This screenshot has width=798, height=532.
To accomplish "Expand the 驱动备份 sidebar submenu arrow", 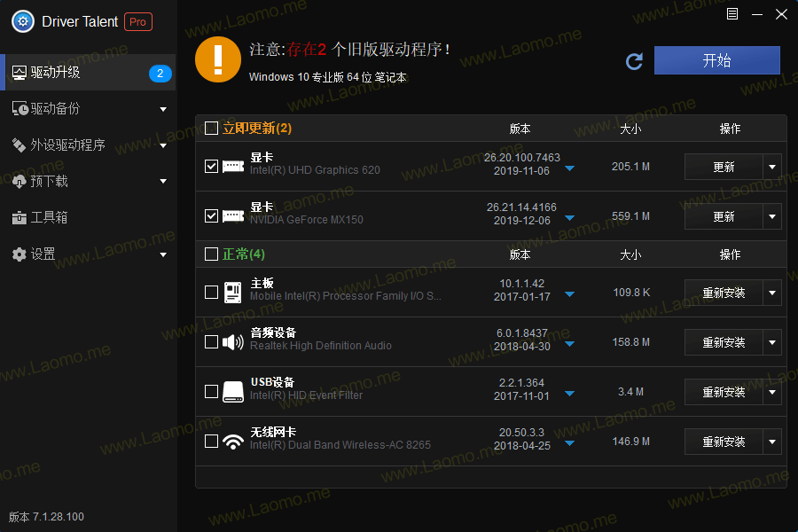I will coord(163,109).
